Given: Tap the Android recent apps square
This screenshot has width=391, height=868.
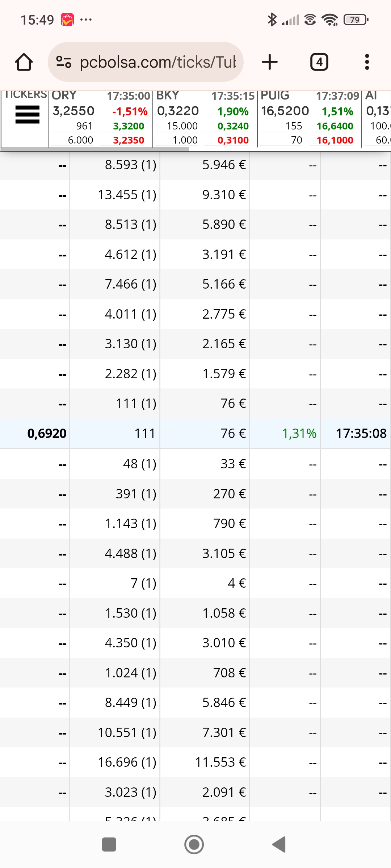Looking at the screenshot, I should (109, 844).
